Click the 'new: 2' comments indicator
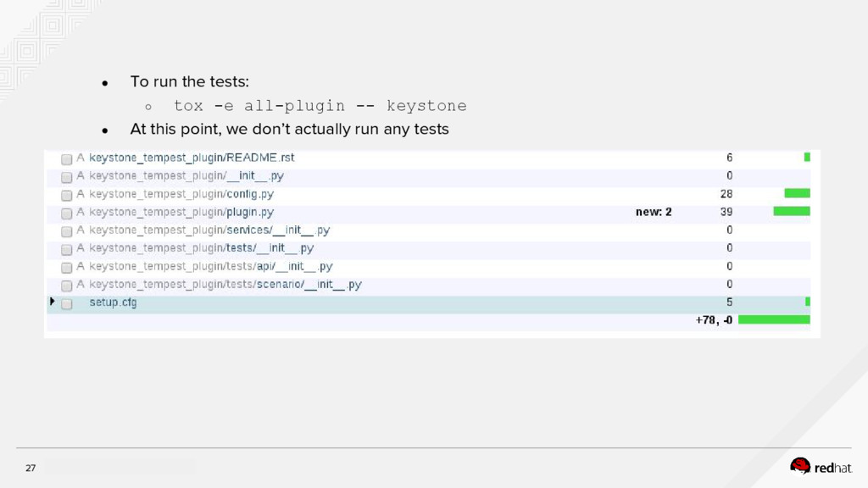The width and height of the screenshot is (868, 488). (654, 212)
